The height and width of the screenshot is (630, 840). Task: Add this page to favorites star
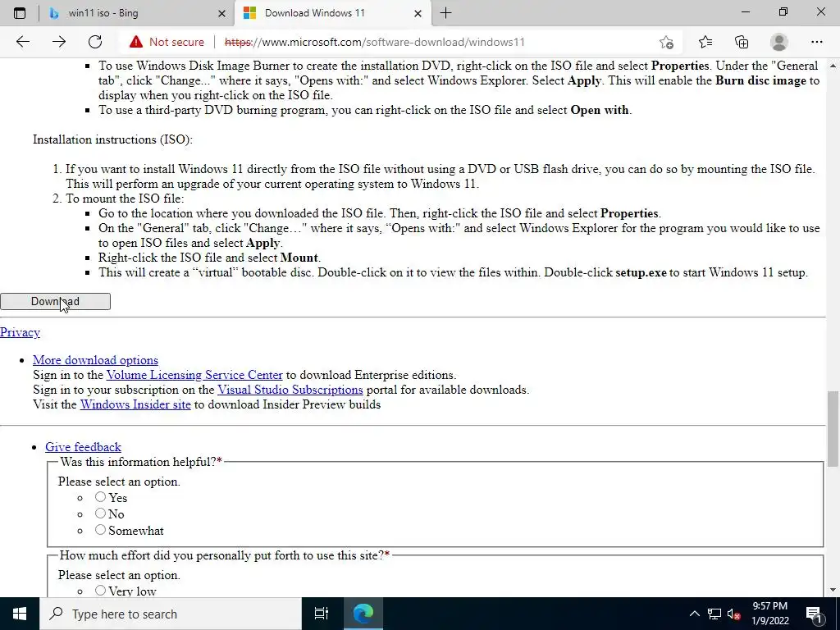(x=666, y=42)
